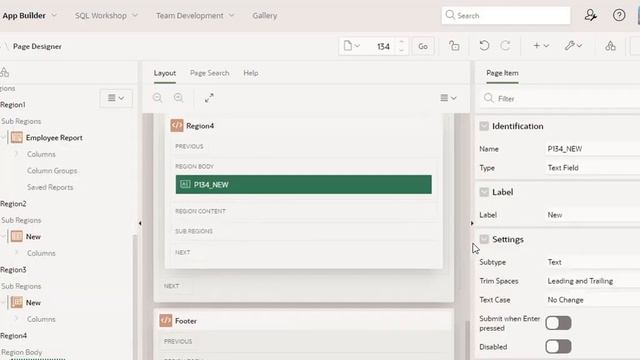The width and height of the screenshot is (640, 360).
Task: Open the Utilities wrench menu
Action: [x=573, y=46]
